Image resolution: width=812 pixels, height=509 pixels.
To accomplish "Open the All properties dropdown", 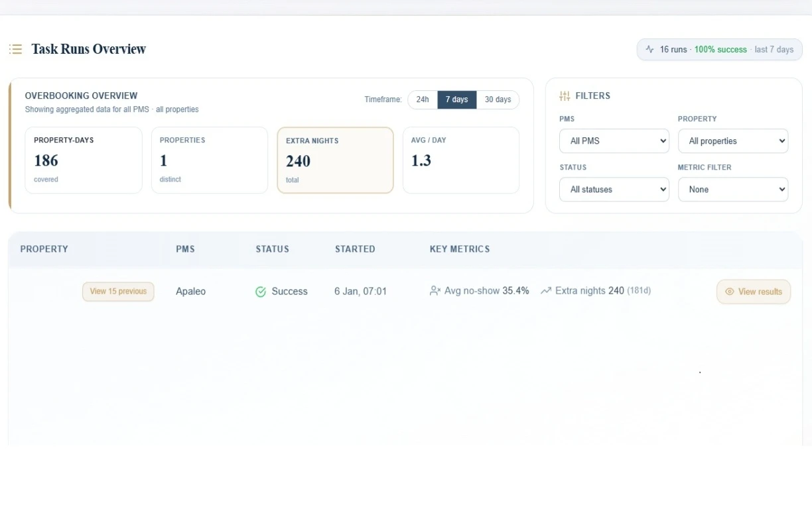I will point(733,141).
